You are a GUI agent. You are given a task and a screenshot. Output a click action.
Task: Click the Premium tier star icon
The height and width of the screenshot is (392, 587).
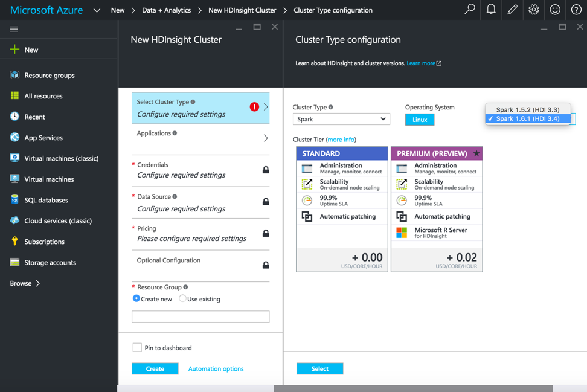coord(476,153)
